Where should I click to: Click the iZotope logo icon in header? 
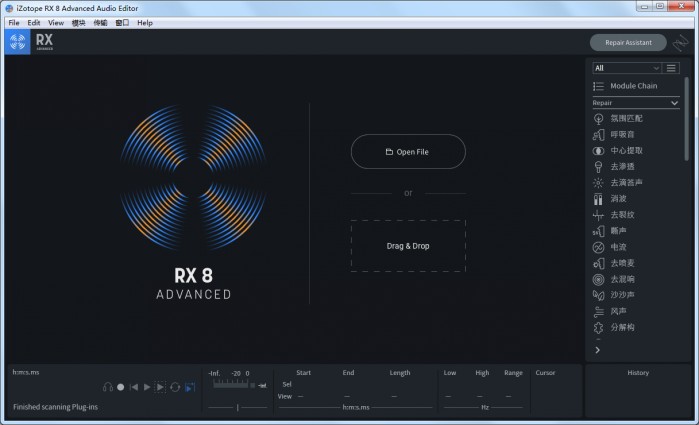tap(17, 42)
